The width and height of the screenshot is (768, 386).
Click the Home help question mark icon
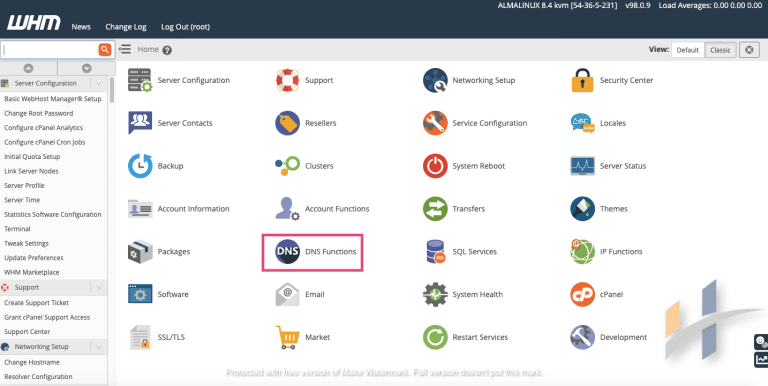tap(167, 50)
